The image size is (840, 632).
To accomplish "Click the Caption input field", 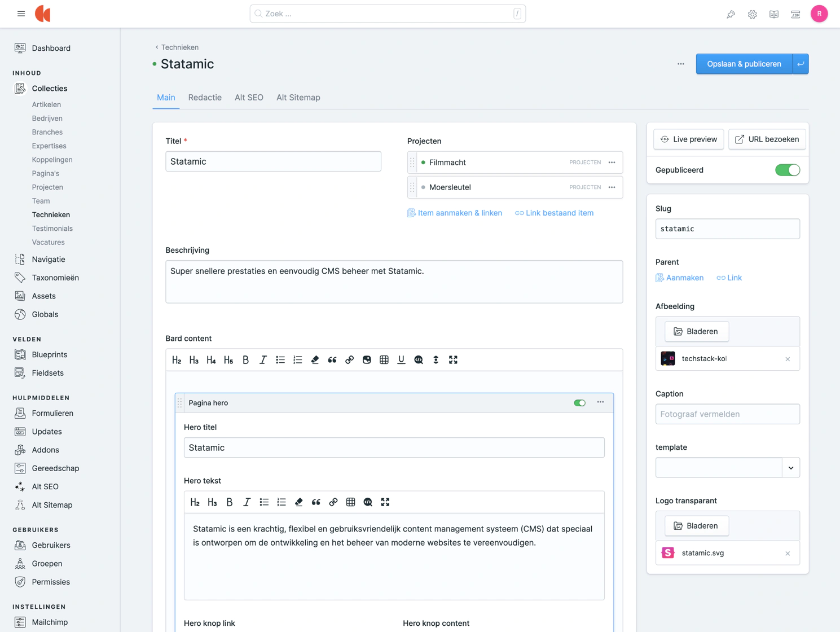I will click(728, 414).
